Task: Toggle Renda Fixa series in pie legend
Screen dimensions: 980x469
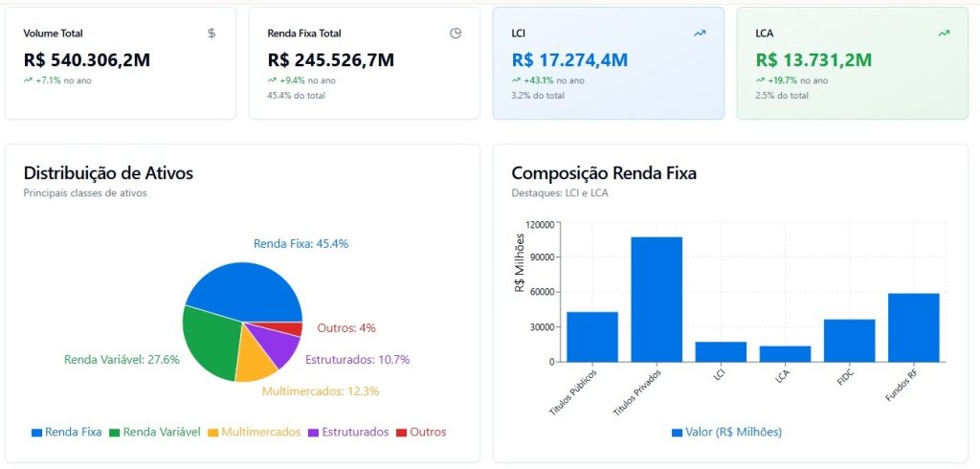Action: 67,432
